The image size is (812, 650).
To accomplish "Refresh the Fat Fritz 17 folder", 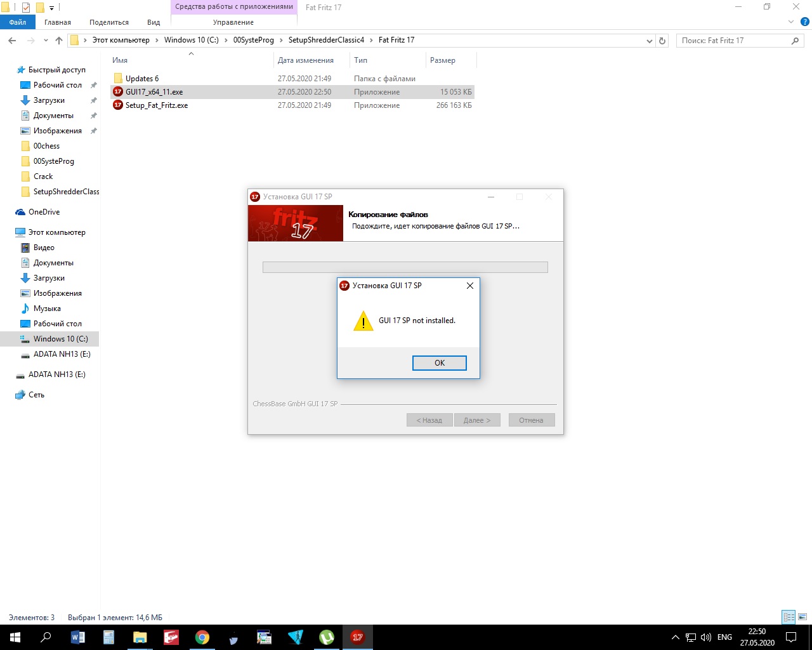I will pos(662,41).
